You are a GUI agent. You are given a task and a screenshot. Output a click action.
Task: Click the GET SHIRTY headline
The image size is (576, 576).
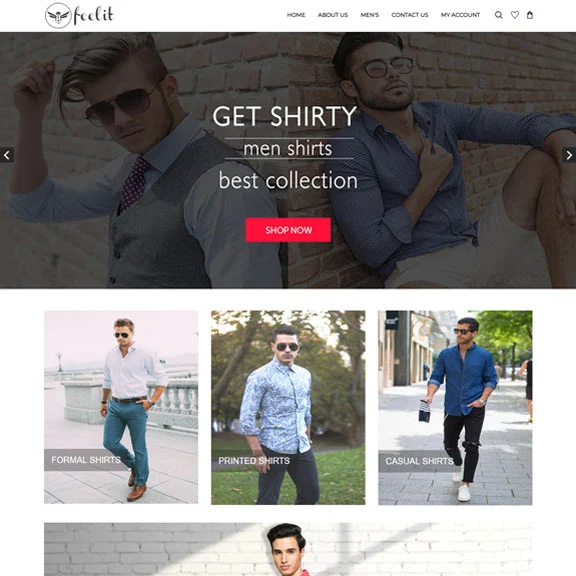click(x=284, y=116)
